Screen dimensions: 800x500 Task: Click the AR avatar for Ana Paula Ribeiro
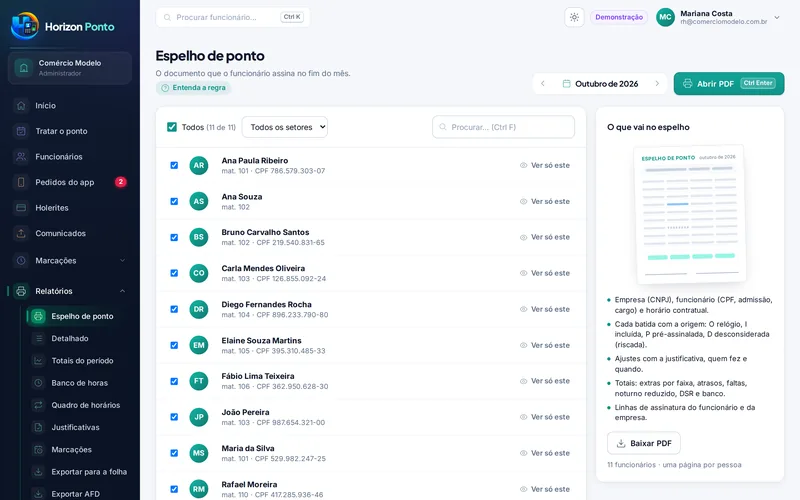199,165
